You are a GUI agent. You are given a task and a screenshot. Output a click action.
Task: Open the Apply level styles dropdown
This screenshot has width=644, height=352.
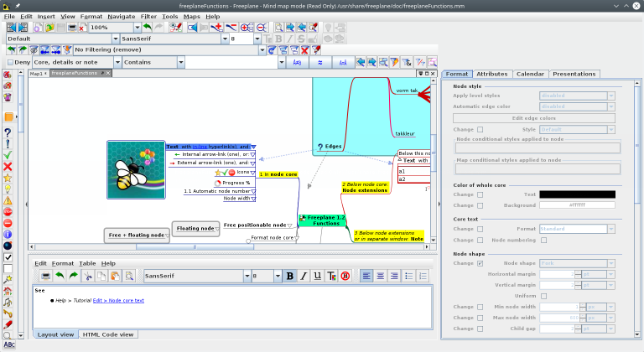click(611, 96)
